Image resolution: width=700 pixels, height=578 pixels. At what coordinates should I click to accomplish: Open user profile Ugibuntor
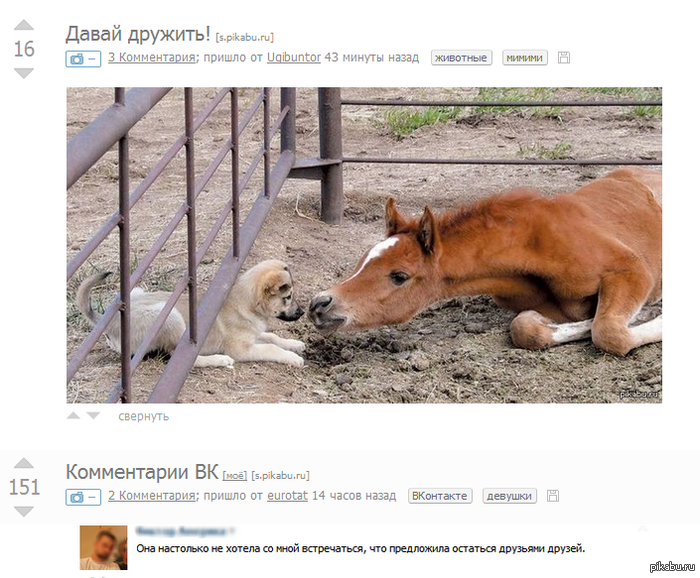294,58
